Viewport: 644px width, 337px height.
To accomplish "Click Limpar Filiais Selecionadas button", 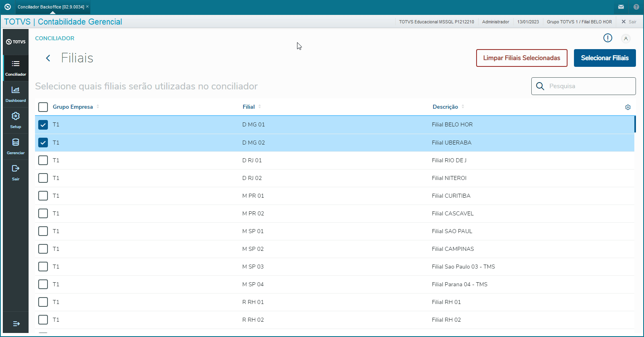I will pyautogui.click(x=522, y=58).
